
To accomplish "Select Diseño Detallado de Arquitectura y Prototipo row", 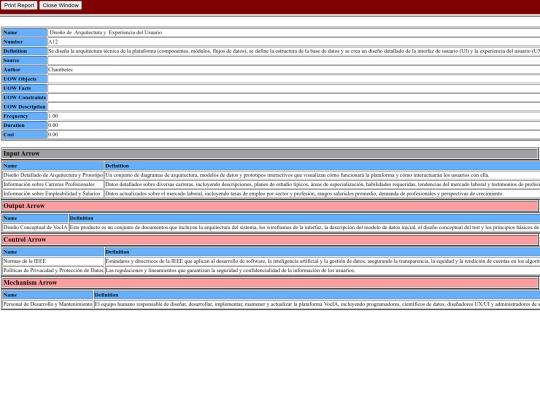I will pyautogui.click(x=271, y=175).
